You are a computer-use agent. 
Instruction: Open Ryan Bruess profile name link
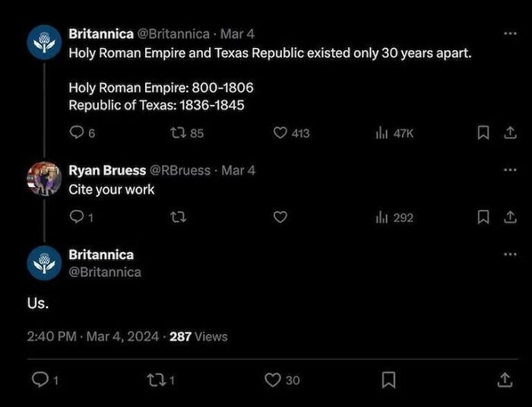107,170
